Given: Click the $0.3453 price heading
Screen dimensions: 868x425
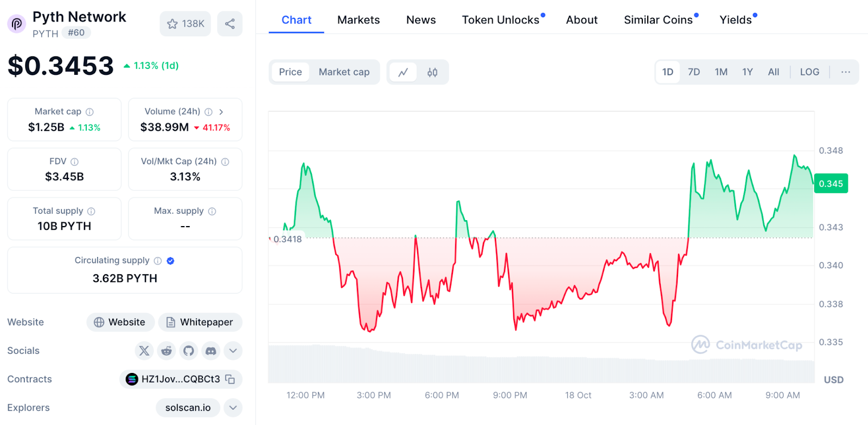Looking at the screenshot, I should (x=61, y=66).
